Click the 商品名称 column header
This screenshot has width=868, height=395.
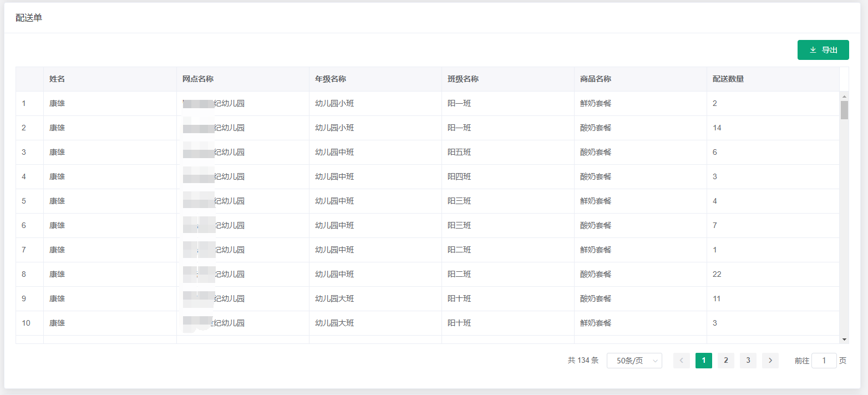coord(596,79)
